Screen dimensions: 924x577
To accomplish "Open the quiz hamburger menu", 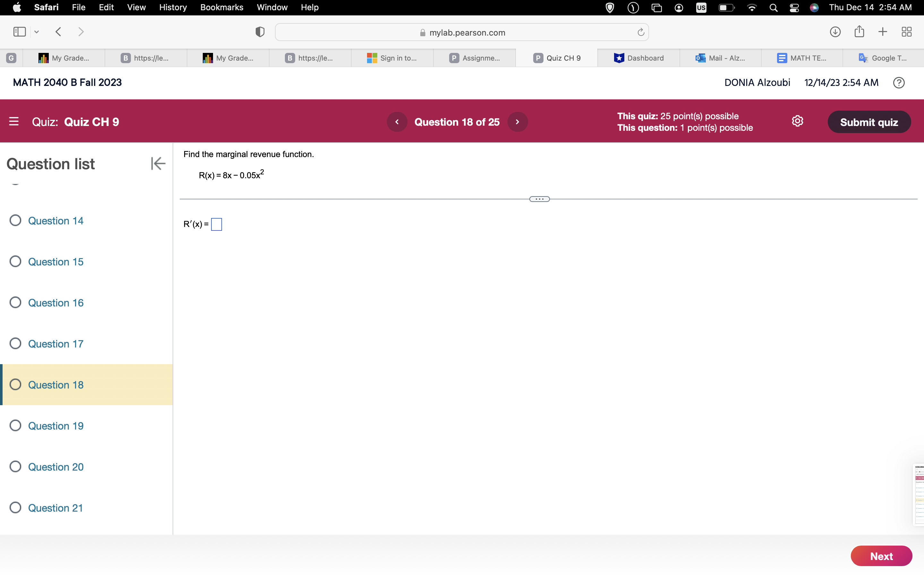I will click(14, 121).
